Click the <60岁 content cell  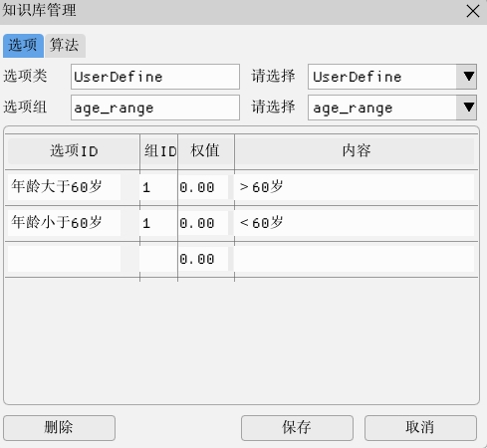(355, 223)
